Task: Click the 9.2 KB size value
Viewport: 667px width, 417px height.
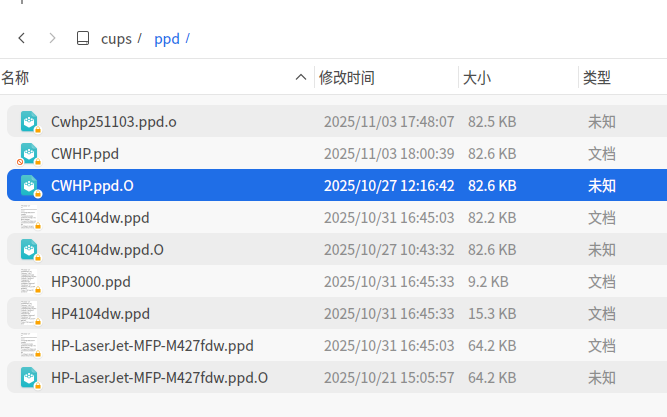Action: pyautogui.click(x=488, y=282)
